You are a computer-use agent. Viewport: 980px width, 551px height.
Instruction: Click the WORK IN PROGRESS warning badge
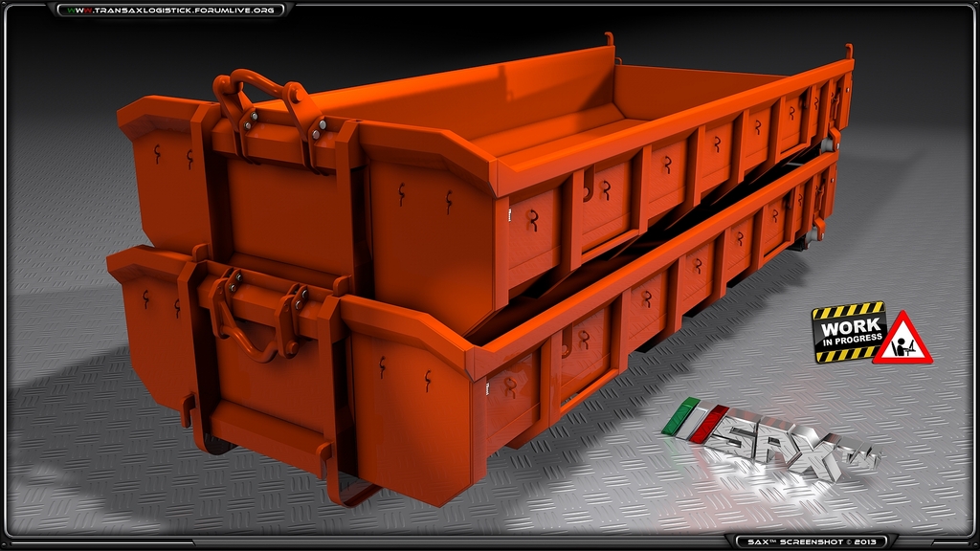tap(847, 337)
